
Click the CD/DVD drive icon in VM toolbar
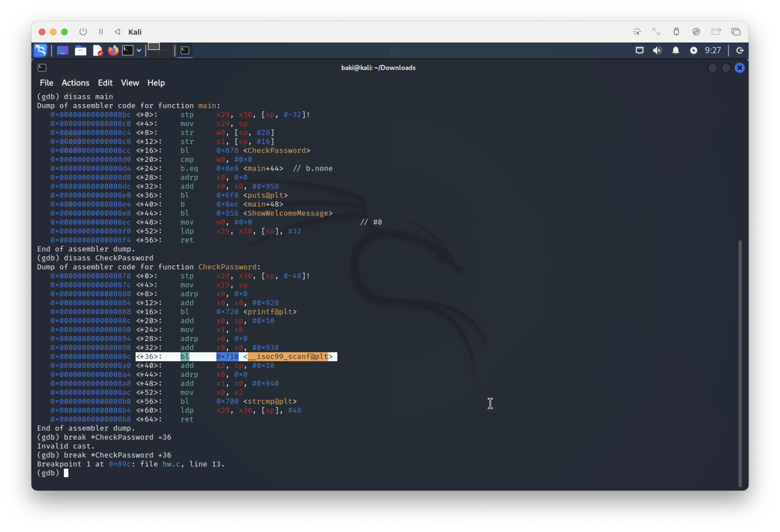(x=696, y=32)
